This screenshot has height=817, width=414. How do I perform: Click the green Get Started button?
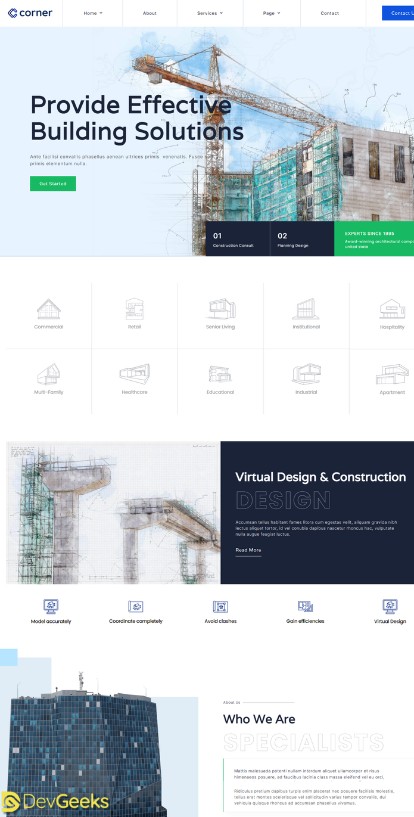point(53,183)
